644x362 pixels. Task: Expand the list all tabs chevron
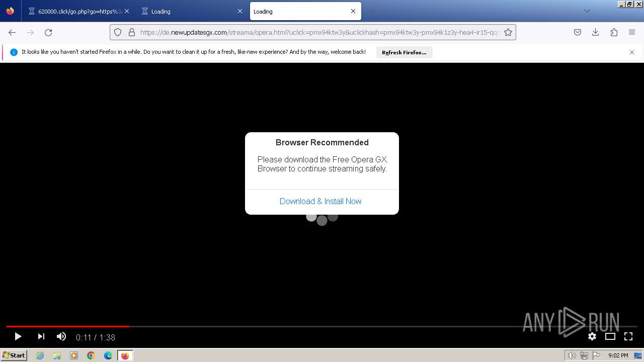click(x=587, y=11)
